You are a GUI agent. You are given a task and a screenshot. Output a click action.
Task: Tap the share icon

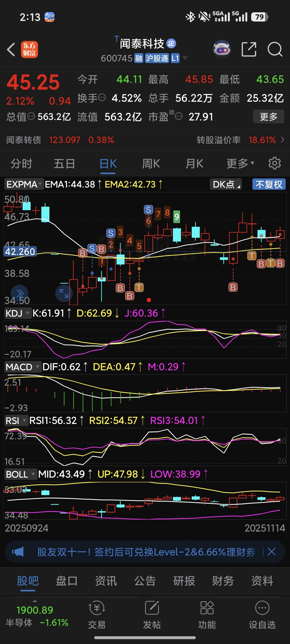tap(249, 49)
